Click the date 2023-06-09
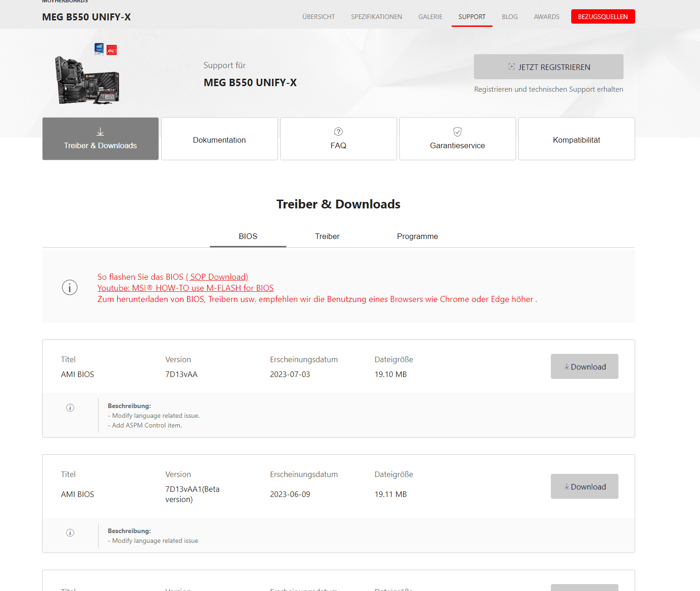Viewport: 700px width, 591px height. [x=290, y=494]
